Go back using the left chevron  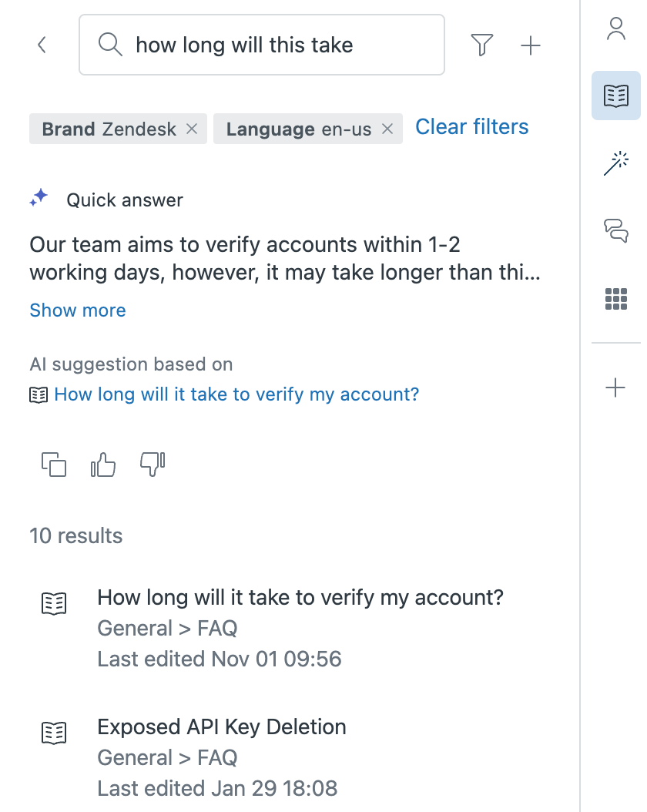(42, 45)
